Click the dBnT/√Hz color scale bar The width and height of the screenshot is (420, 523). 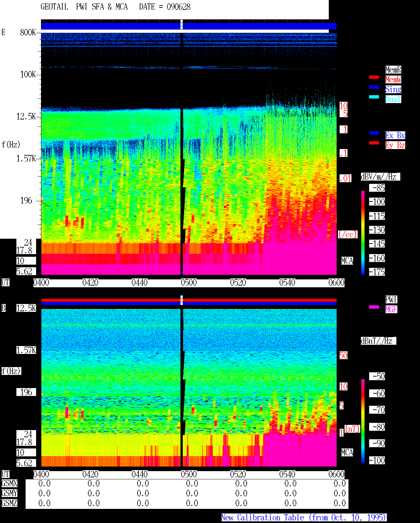(x=363, y=421)
